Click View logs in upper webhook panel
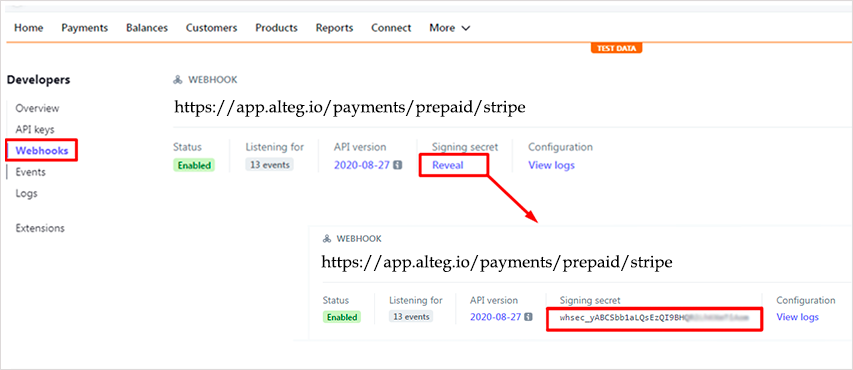The image size is (853, 370). tap(551, 165)
